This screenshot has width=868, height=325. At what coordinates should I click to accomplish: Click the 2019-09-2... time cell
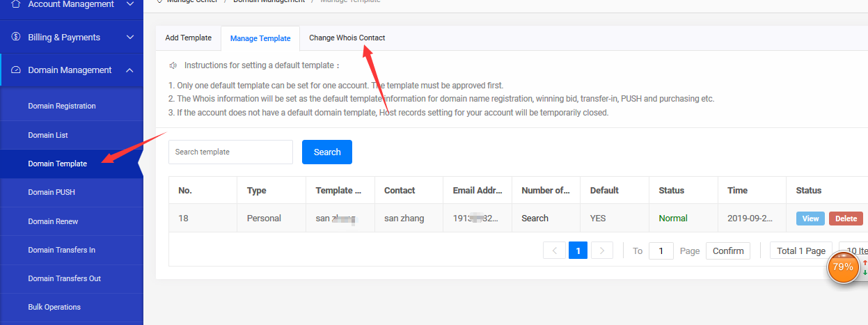[x=752, y=218]
